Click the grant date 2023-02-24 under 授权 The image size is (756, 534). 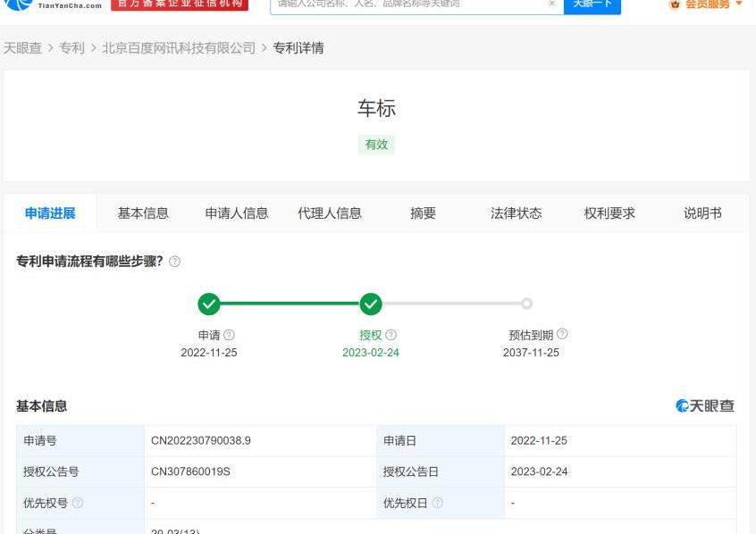tap(371, 353)
